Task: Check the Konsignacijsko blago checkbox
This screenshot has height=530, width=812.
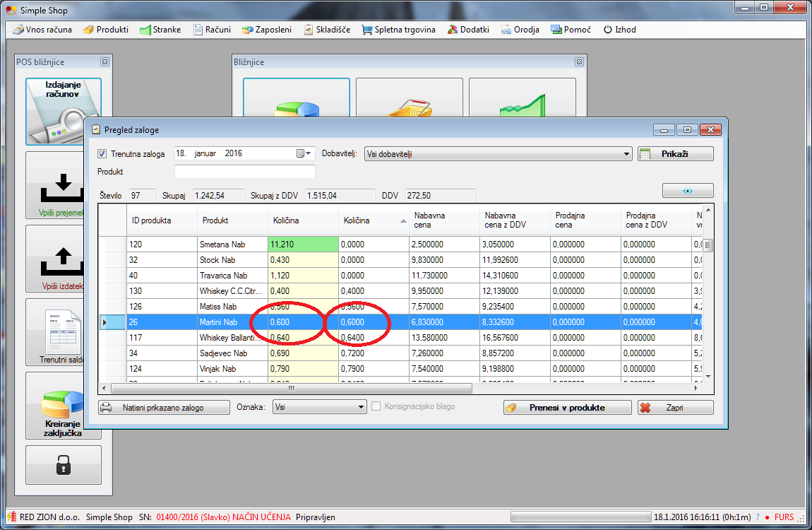Action: (376, 407)
